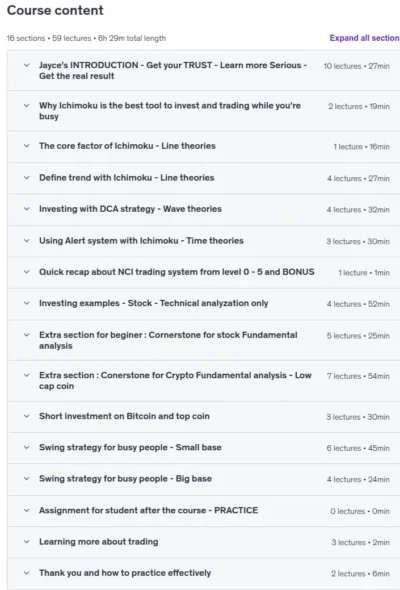The image size is (400, 590).
Task: Click chevron next to 'Using Alert system with Ichimoku'
Action: click(x=26, y=240)
